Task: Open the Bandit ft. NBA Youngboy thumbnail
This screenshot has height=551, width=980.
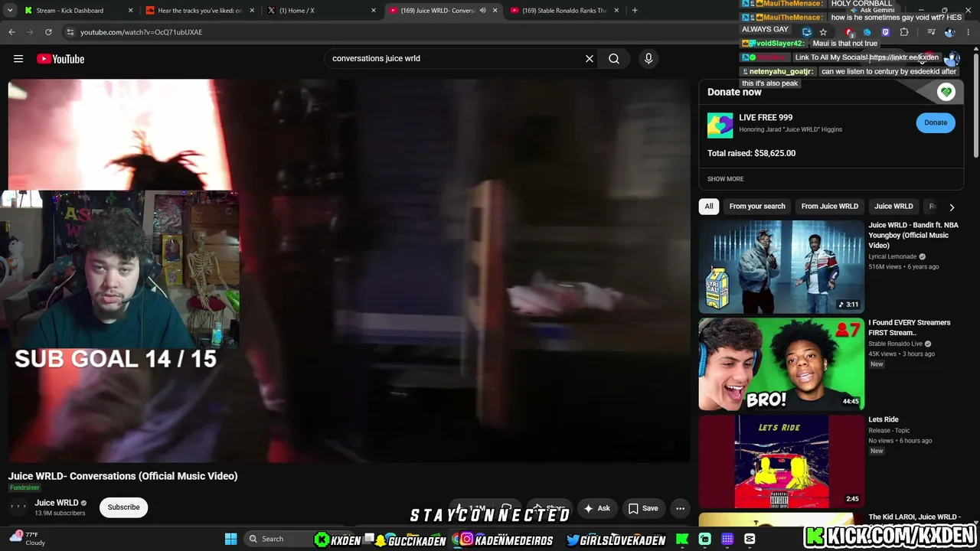Action: tap(781, 267)
